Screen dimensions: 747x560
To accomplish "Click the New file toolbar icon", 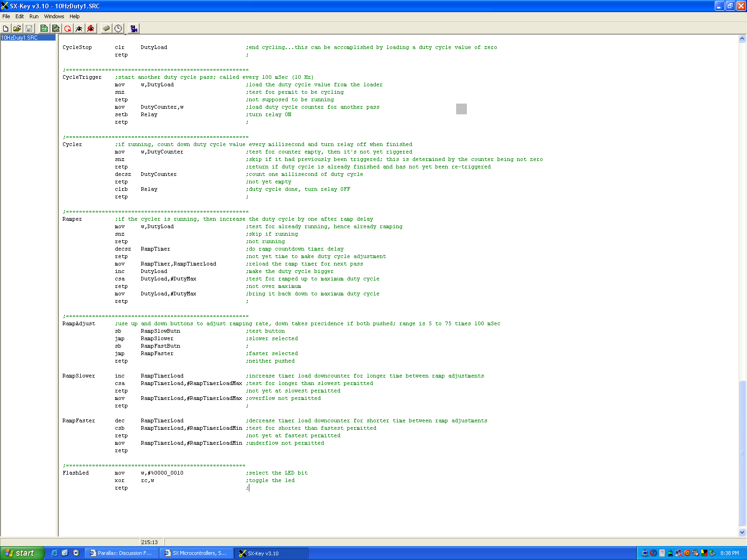I will click(x=6, y=28).
